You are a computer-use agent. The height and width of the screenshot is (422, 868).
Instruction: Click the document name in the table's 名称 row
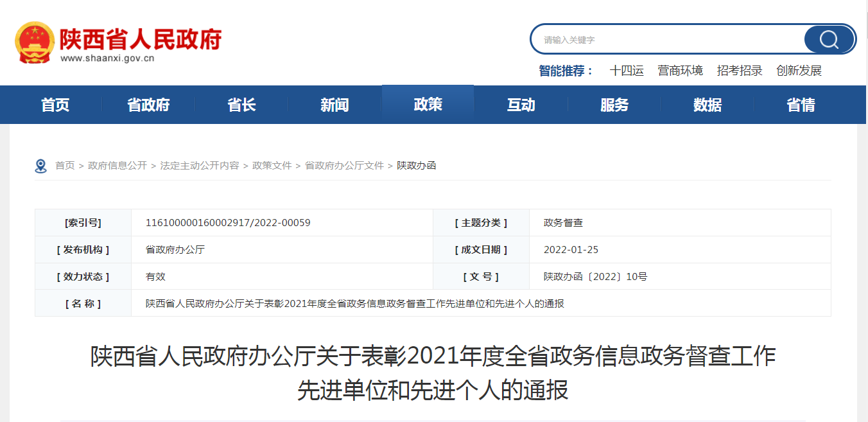pos(355,304)
